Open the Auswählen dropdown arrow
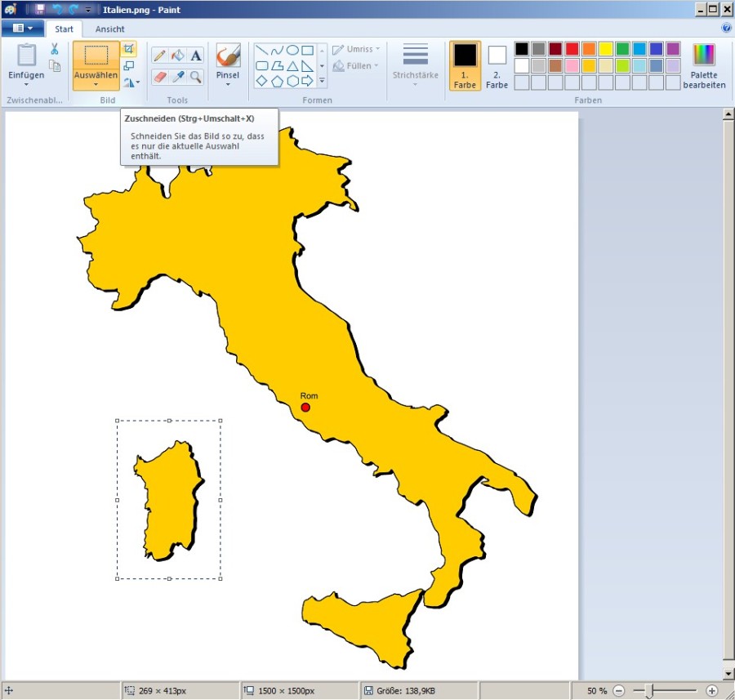Viewport: 735px width, 700px height. click(96, 83)
